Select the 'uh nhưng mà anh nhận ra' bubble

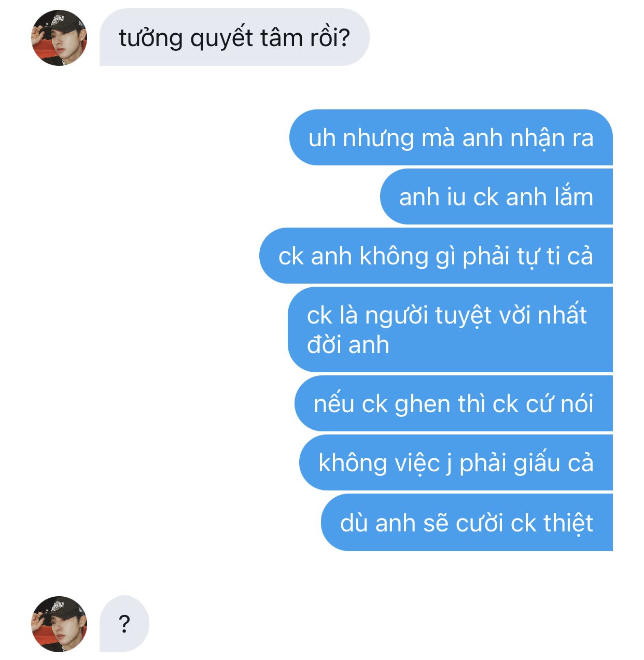451,138
